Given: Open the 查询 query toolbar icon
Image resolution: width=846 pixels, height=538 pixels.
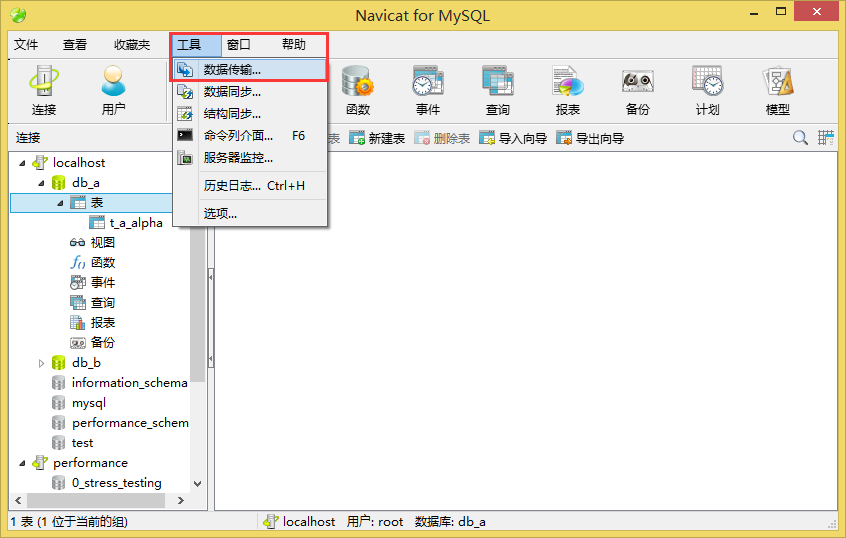Looking at the screenshot, I should 497,91.
